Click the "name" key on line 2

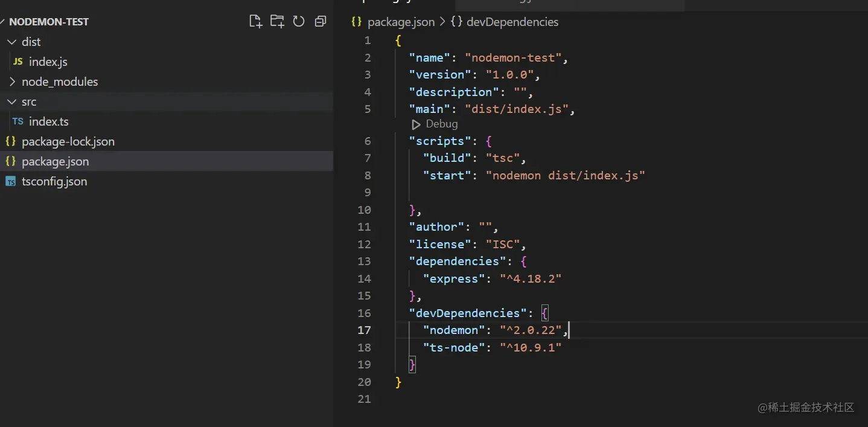pyautogui.click(x=429, y=57)
